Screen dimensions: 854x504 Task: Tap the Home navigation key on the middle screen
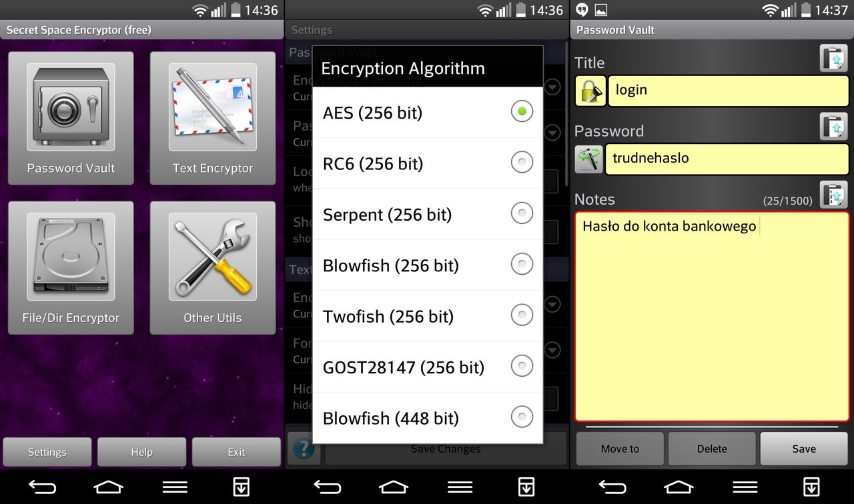click(394, 487)
